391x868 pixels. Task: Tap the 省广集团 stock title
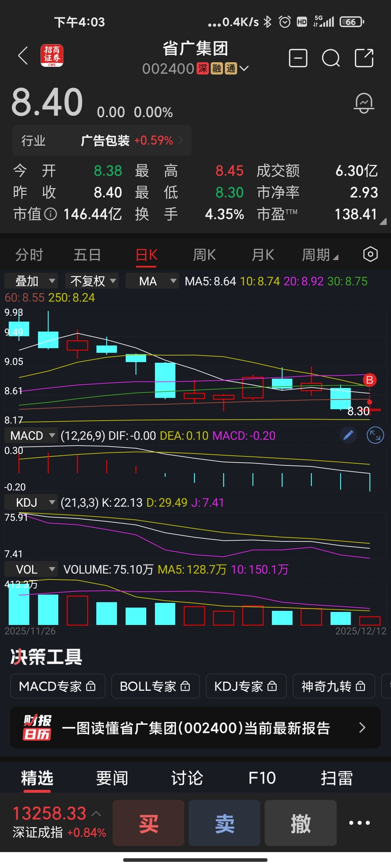pyautogui.click(x=195, y=48)
